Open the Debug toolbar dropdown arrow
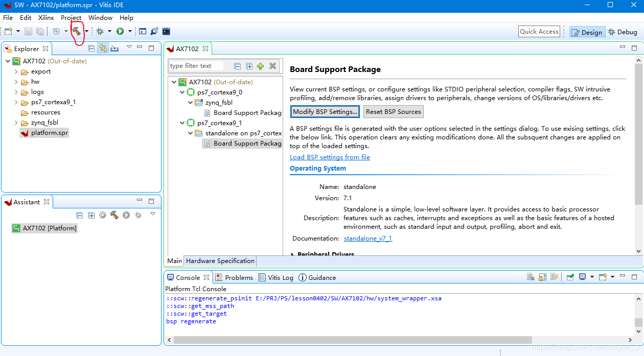The image size is (644, 356). (x=109, y=31)
